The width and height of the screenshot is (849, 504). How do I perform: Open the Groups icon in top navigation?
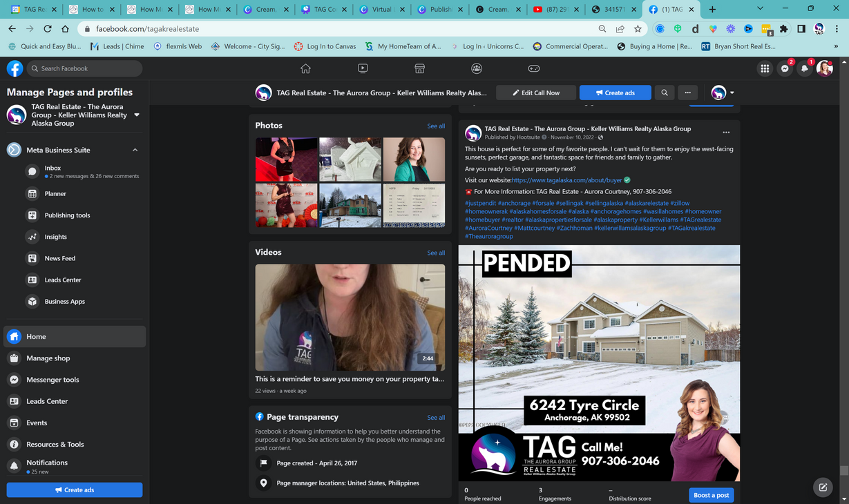coord(477,68)
